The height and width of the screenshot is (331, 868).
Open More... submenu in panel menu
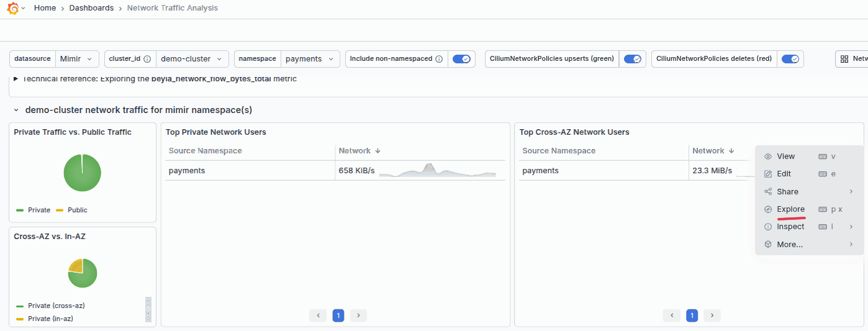pyautogui.click(x=809, y=245)
